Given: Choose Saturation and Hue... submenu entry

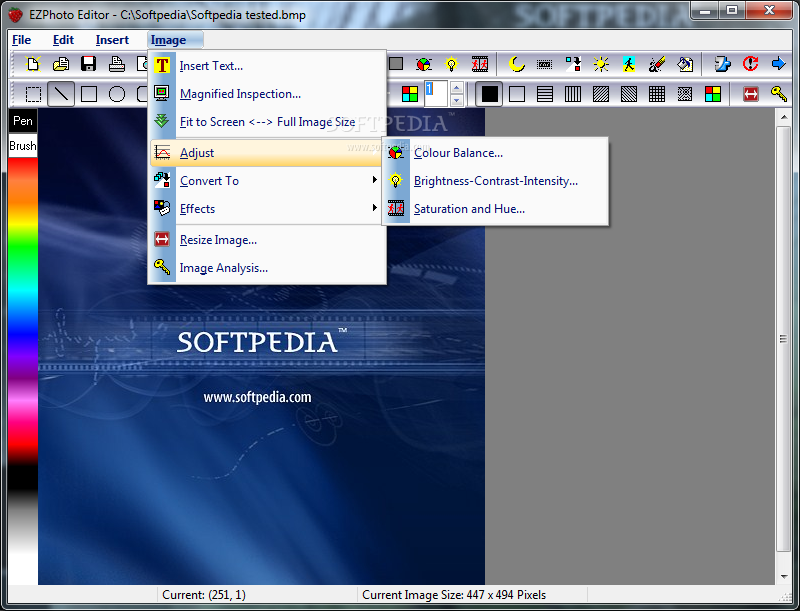Looking at the screenshot, I should 495,209.
